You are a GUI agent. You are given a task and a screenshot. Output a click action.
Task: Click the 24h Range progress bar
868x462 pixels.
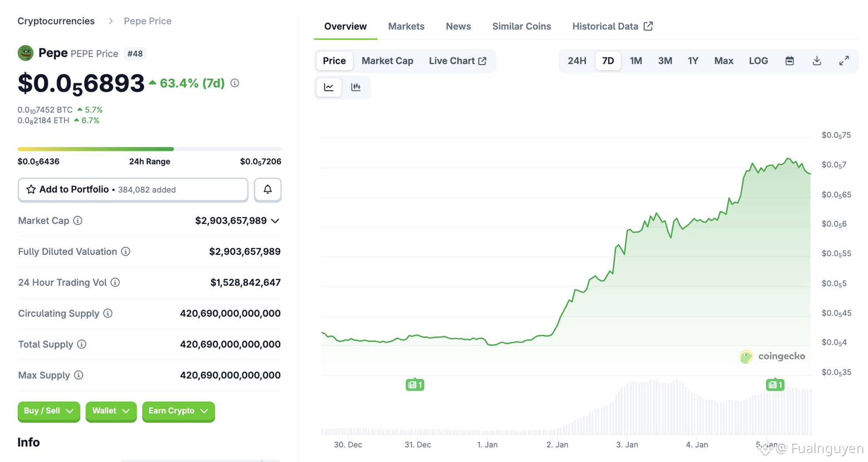click(x=149, y=149)
